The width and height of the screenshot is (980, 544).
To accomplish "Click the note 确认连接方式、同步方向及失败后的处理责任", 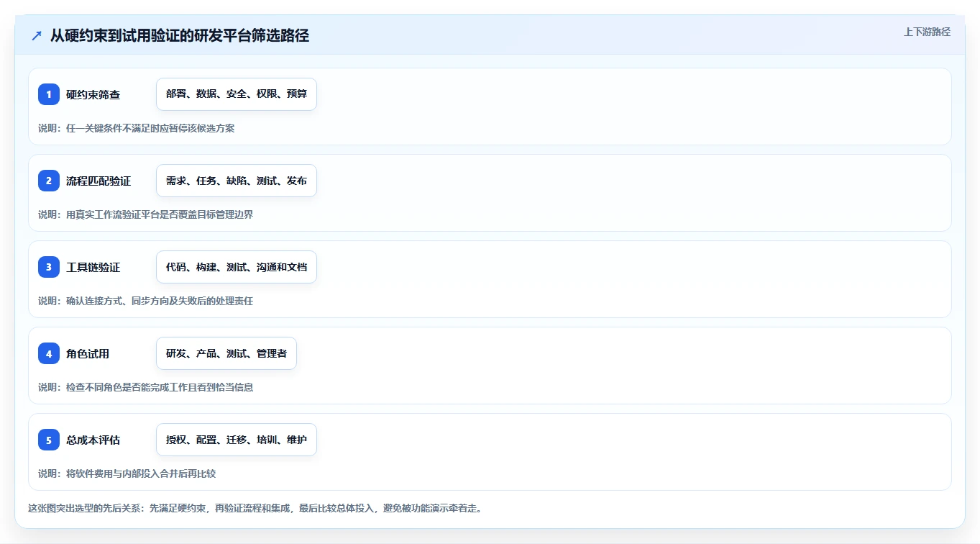I will point(160,301).
